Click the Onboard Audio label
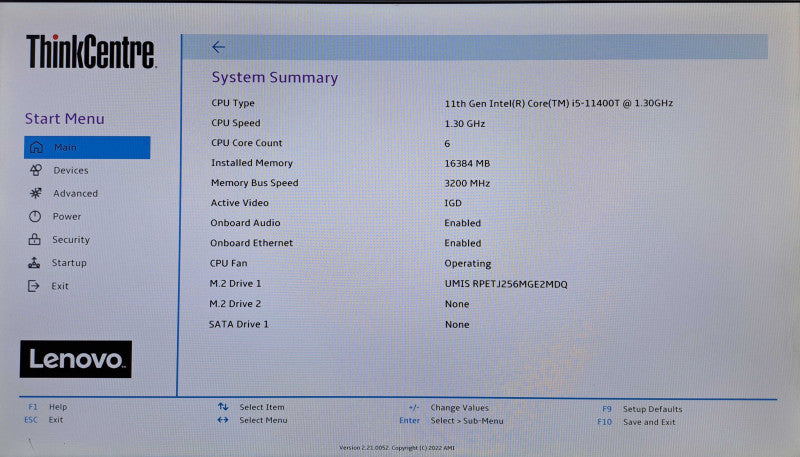The image size is (800, 457). [x=245, y=223]
